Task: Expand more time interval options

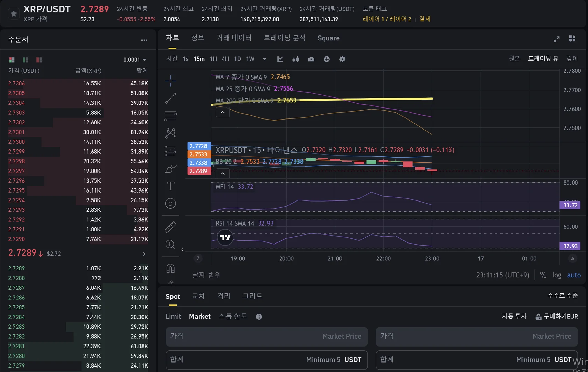Action: (264, 59)
